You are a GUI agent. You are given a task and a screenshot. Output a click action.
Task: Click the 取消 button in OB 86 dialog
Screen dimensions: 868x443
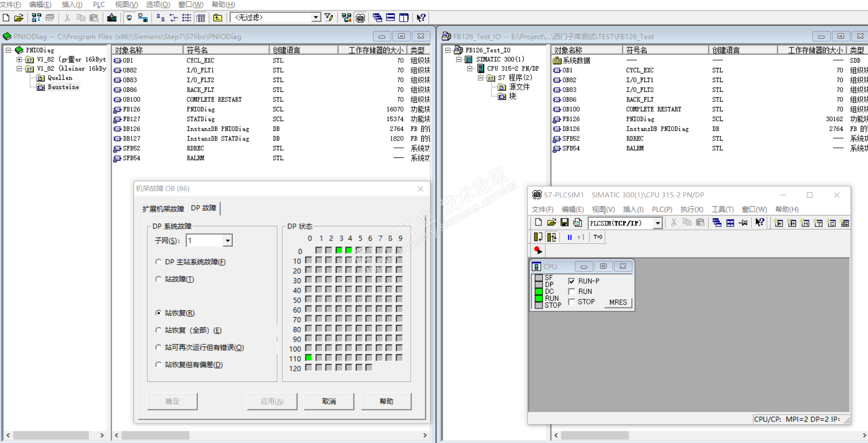point(329,401)
